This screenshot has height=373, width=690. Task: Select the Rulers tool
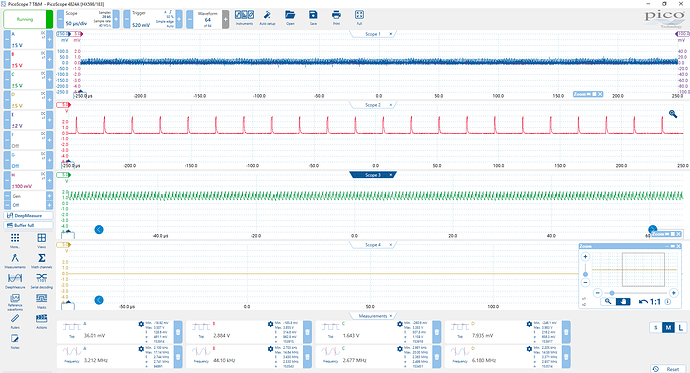click(15, 321)
